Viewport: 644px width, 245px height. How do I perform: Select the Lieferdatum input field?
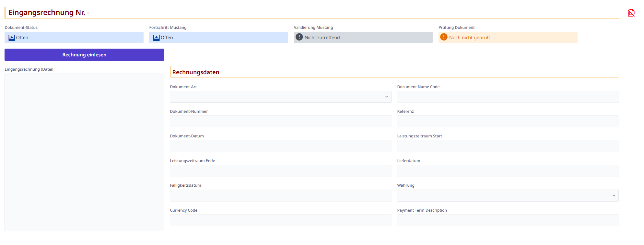click(508, 171)
